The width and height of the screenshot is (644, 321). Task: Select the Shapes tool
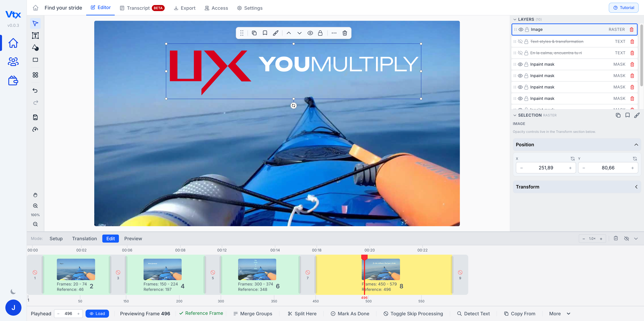[35, 47]
